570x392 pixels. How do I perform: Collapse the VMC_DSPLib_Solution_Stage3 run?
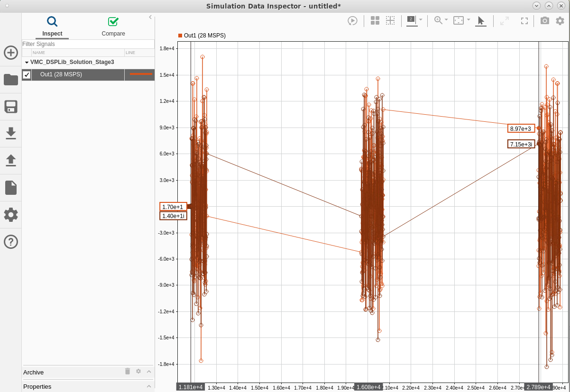27,62
